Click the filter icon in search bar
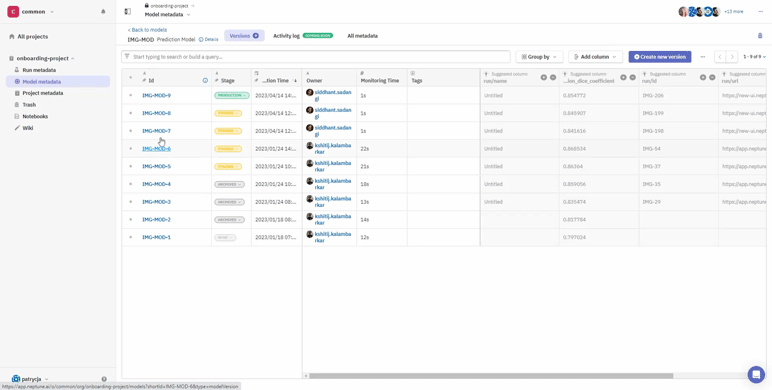This screenshot has width=772, height=390. 127,57
